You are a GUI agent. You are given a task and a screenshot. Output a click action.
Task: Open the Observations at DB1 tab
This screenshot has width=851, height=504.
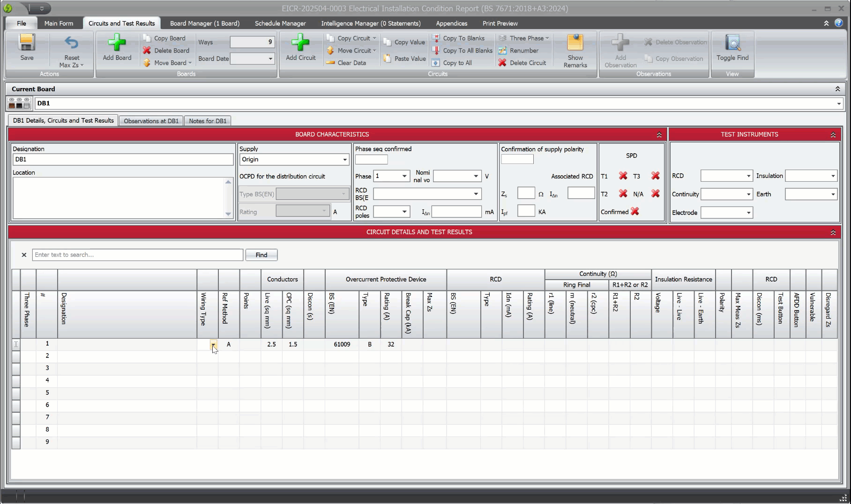point(151,121)
